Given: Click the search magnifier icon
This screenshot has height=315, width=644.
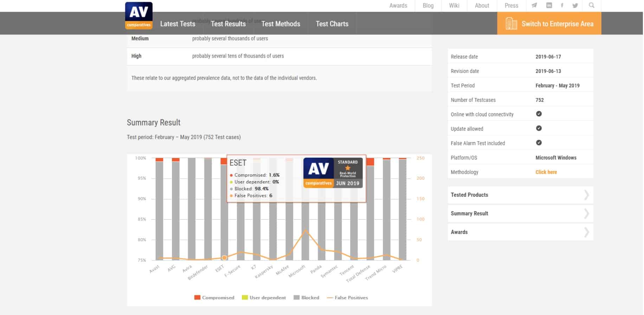Looking at the screenshot, I should 592,5.
